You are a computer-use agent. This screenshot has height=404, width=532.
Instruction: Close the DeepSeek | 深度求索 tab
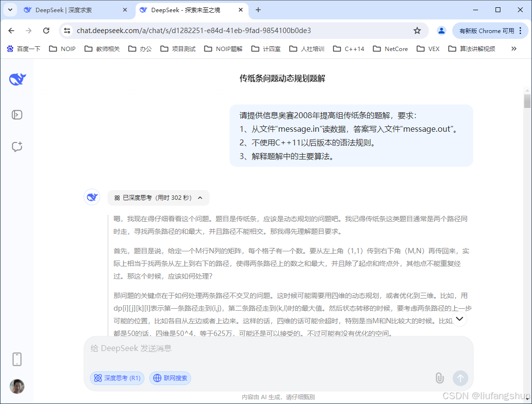point(125,10)
